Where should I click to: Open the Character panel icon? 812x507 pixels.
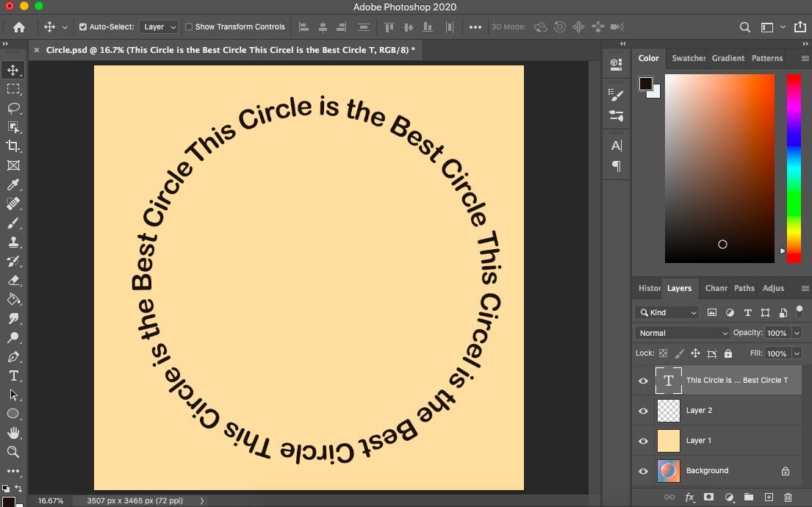click(x=617, y=146)
